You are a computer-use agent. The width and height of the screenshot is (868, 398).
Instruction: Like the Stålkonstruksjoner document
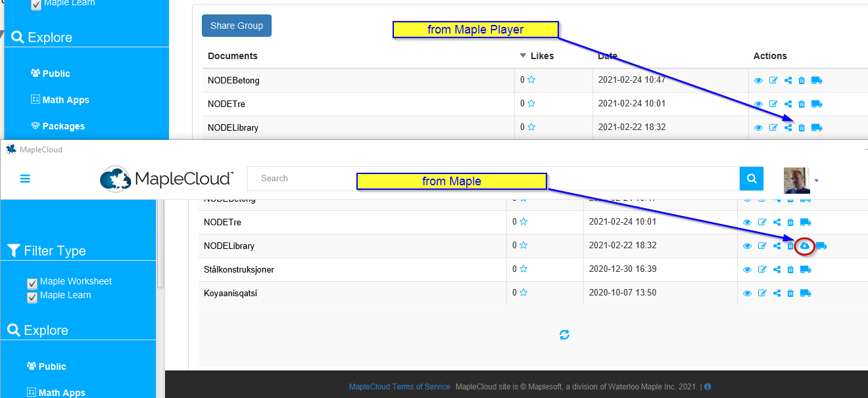point(523,269)
